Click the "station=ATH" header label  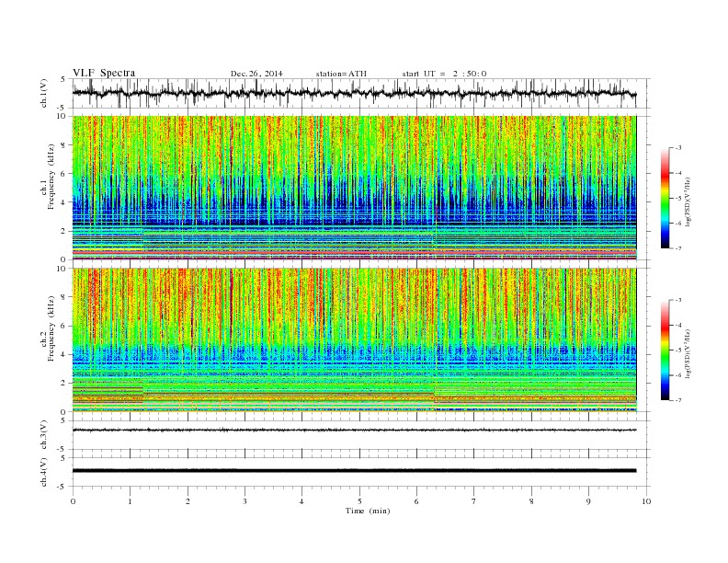341,74
